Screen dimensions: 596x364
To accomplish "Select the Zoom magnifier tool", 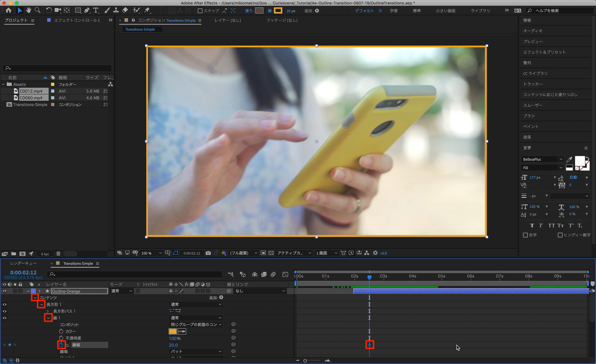I will tap(38, 10).
